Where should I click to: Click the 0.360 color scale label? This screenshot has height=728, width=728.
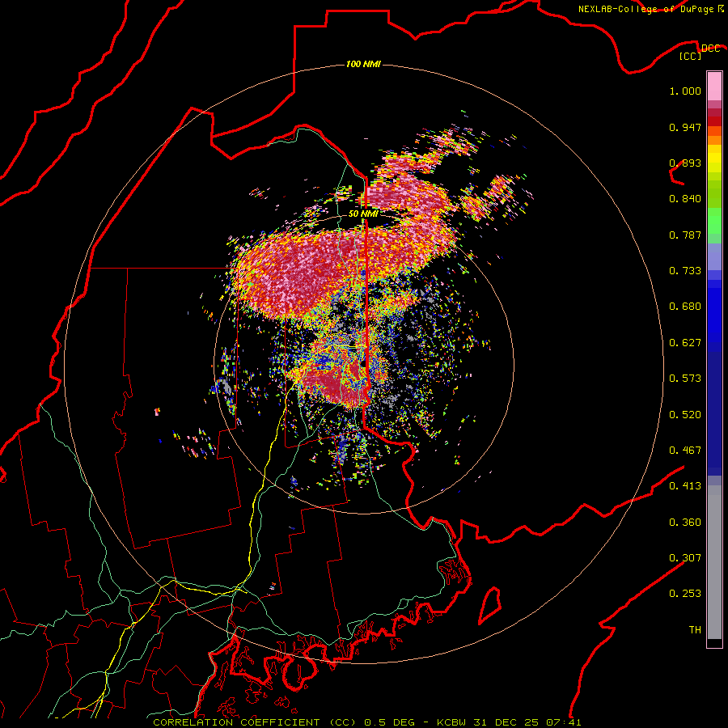pyautogui.click(x=685, y=523)
